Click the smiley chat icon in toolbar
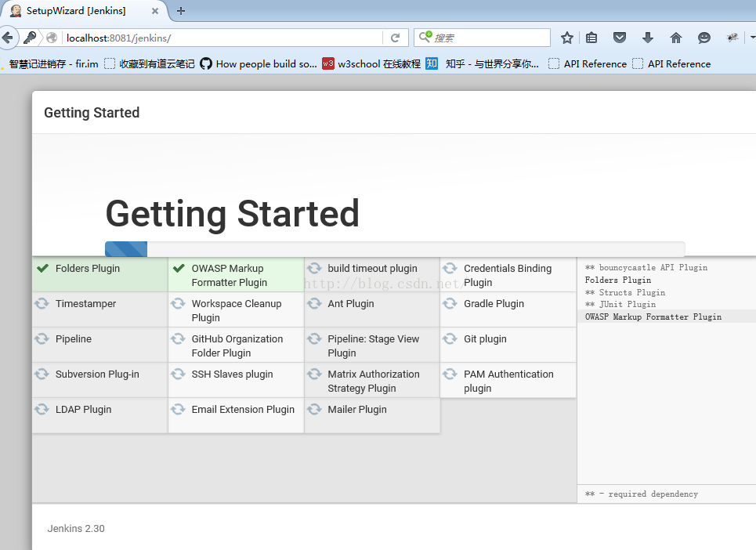Image resolution: width=756 pixels, height=550 pixels. [704, 38]
